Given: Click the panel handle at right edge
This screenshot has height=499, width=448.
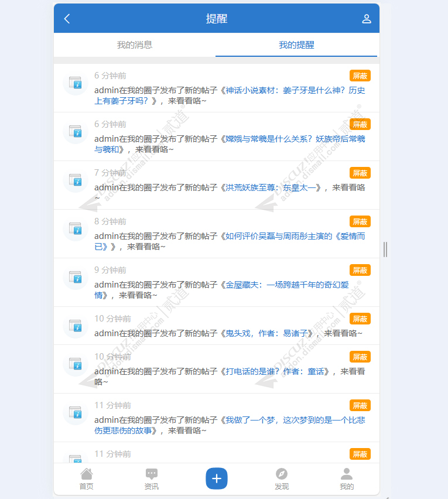Looking at the screenshot, I should pyautogui.click(x=385, y=249).
